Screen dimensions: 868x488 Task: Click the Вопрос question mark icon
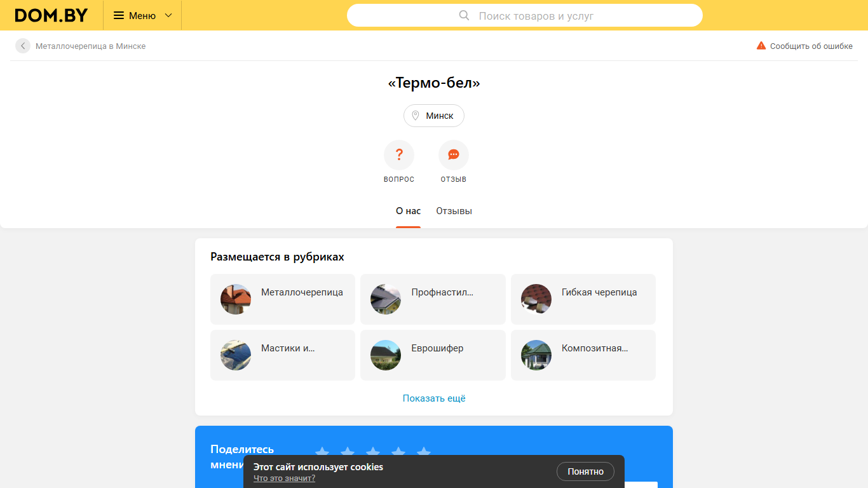tap(399, 154)
